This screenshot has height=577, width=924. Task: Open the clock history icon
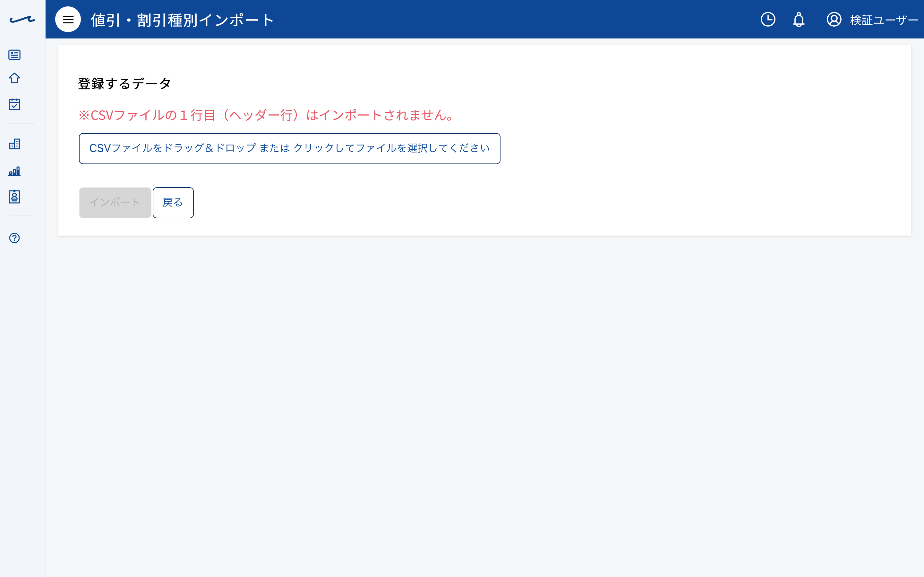click(x=768, y=20)
